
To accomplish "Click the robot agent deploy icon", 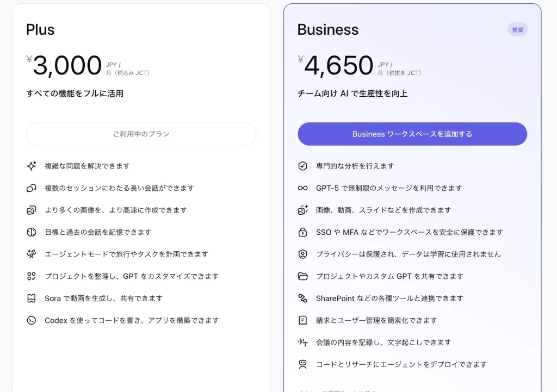I will point(303,364).
